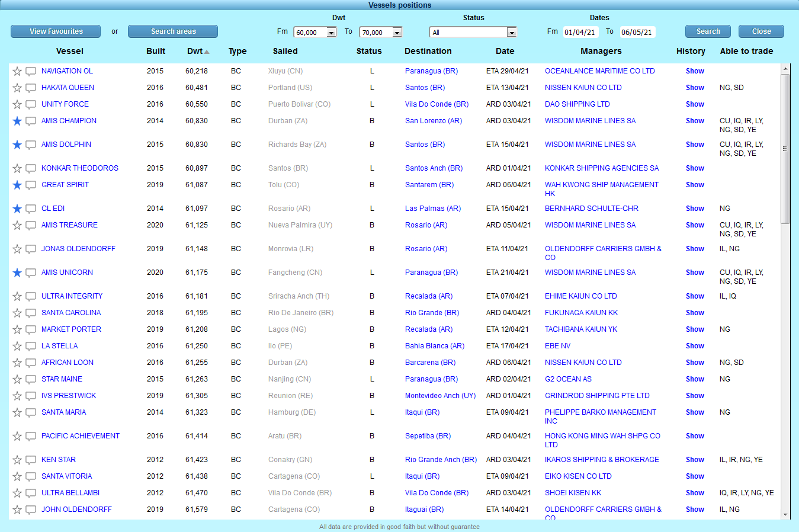Run the Search button
The image size is (799, 532).
(x=708, y=31)
